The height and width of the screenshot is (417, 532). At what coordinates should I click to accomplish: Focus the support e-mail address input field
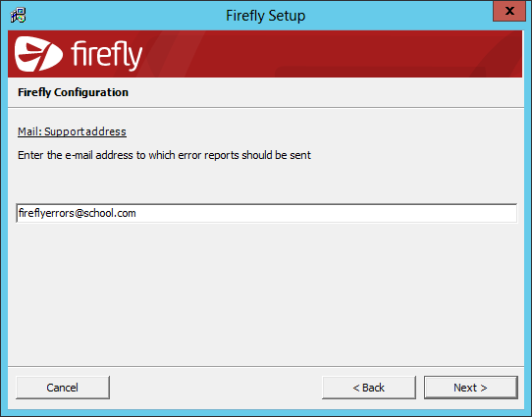(267, 213)
